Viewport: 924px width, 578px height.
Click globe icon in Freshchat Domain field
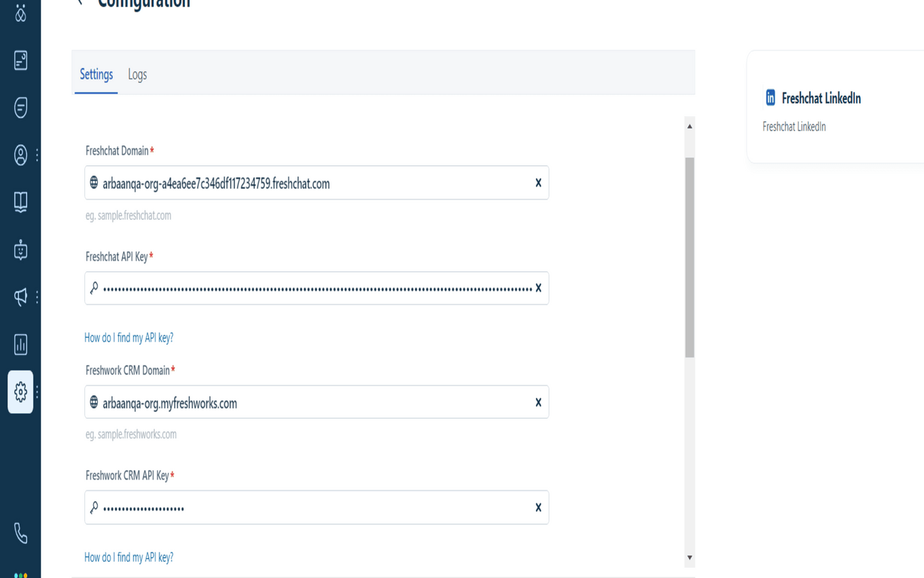pyautogui.click(x=94, y=182)
